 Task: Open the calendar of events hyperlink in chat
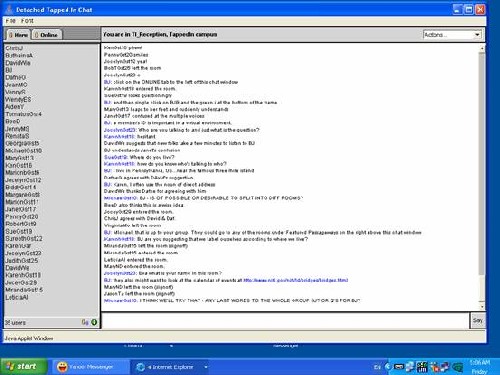point(296,280)
